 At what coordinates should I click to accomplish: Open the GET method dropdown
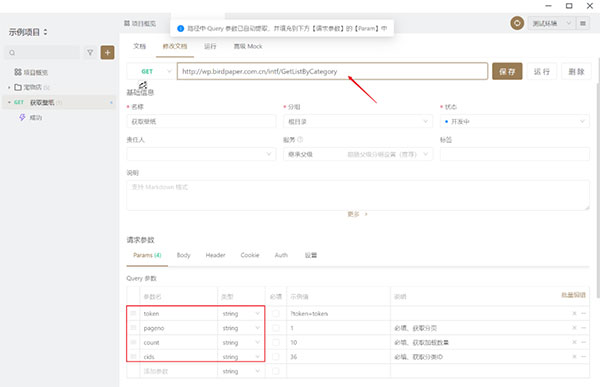pos(152,71)
